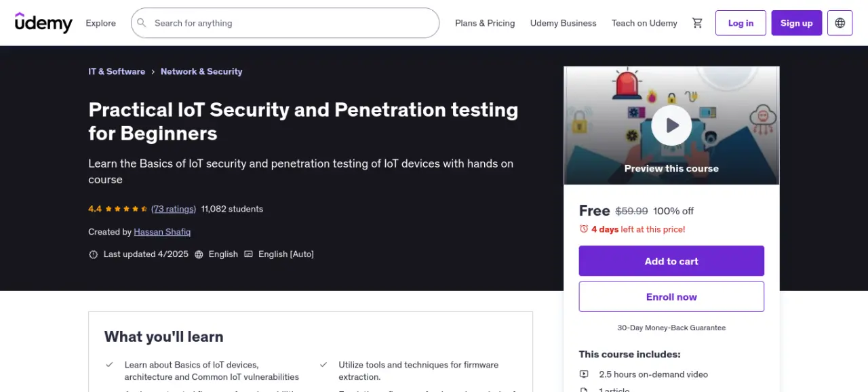Click the 4.4 rating number
The width and height of the screenshot is (868, 392).
pyautogui.click(x=94, y=209)
